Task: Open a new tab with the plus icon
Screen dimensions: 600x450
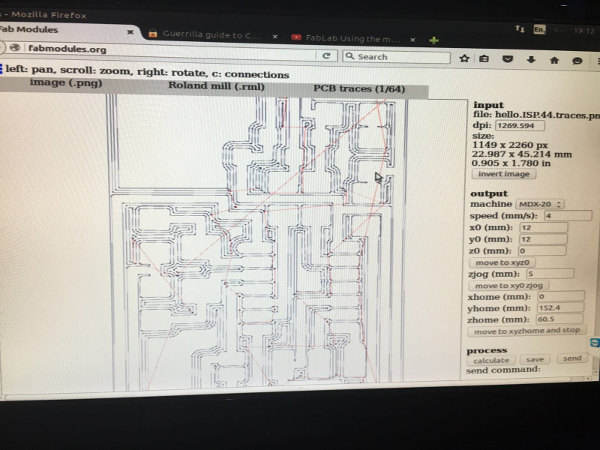Action: (434, 40)
